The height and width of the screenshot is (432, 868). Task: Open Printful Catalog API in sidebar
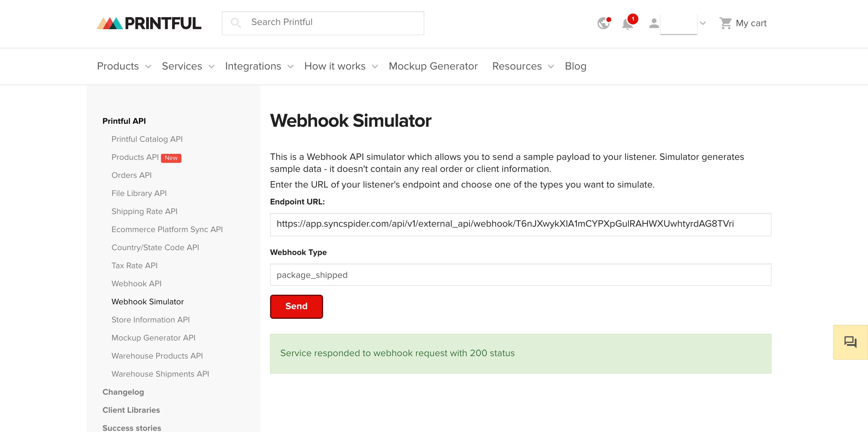[147, 139]
